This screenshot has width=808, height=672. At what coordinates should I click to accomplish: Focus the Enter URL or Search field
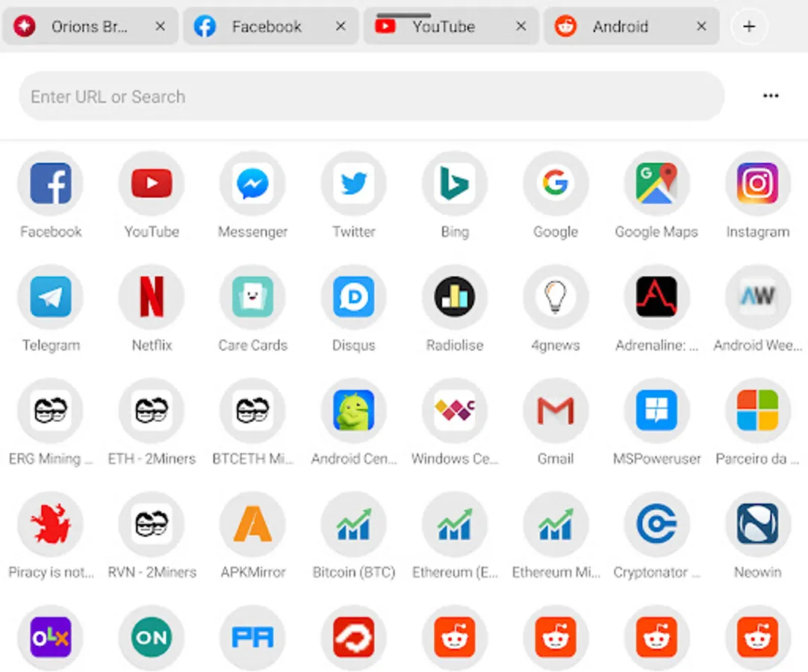pos(372,96)
